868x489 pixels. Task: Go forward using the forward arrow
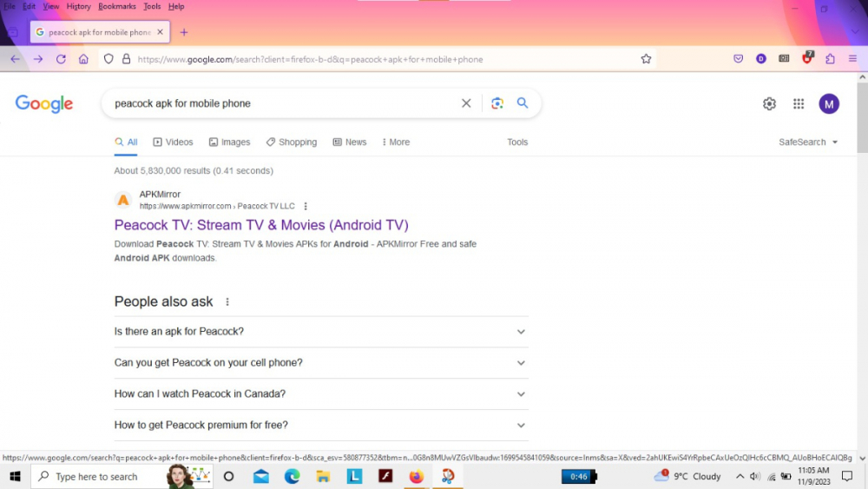tap(37, 59)
